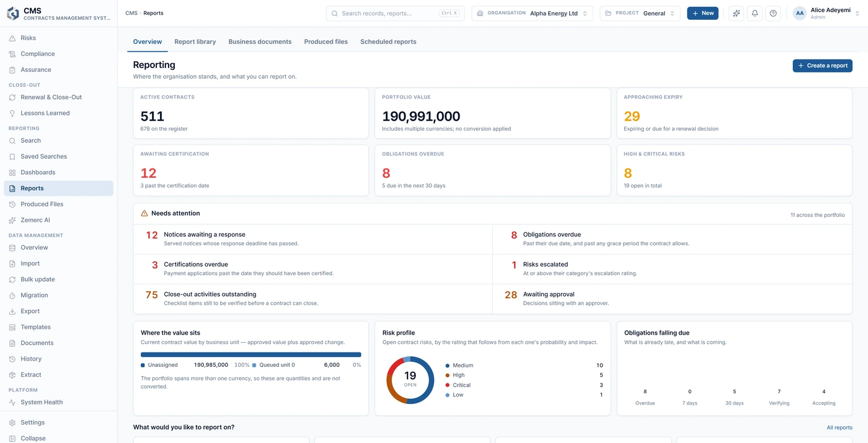Open Export in the sidebar

[x=58, y=311]
